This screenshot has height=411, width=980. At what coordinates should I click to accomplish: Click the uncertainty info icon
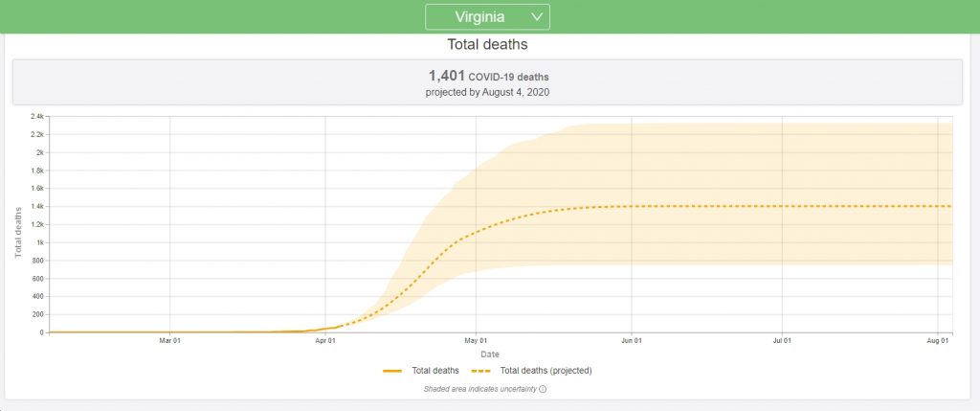543,389
